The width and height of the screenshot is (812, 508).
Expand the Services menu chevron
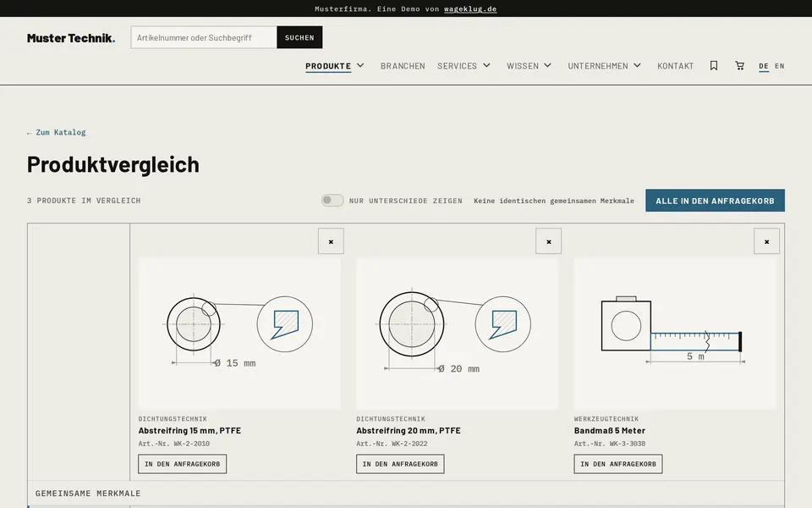pyautogui.click(x=487, y=65)
